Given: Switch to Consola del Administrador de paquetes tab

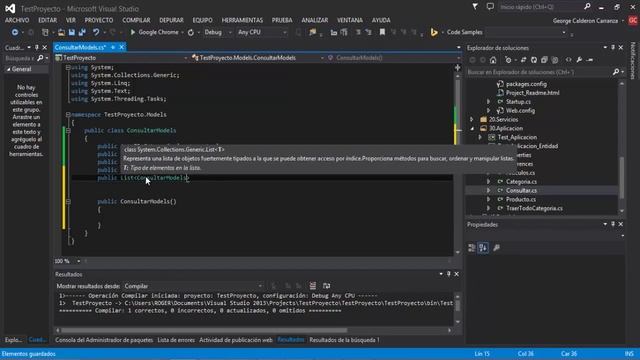Looking at the screenshot, I should (x=104, y=340).
